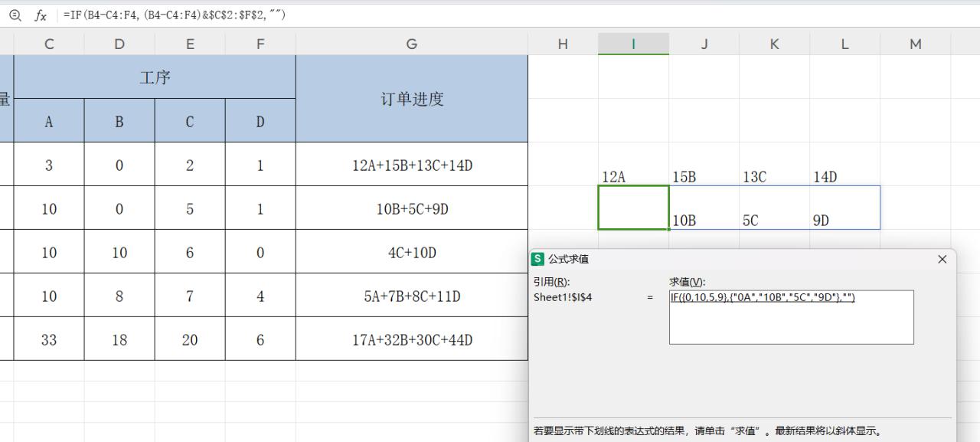980x442 pixels.
Task: Select column header H
Action: 563,44
